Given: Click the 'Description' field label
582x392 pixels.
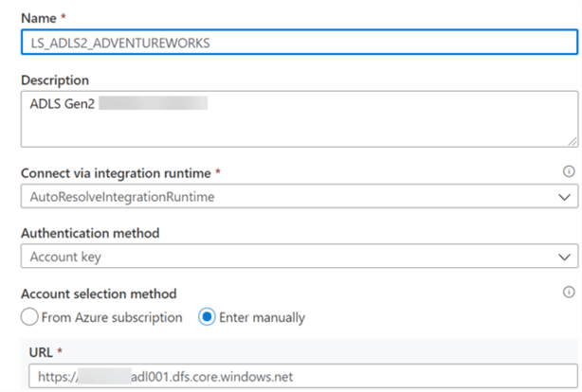Looking at the screenshot, I should pos(55,80).
